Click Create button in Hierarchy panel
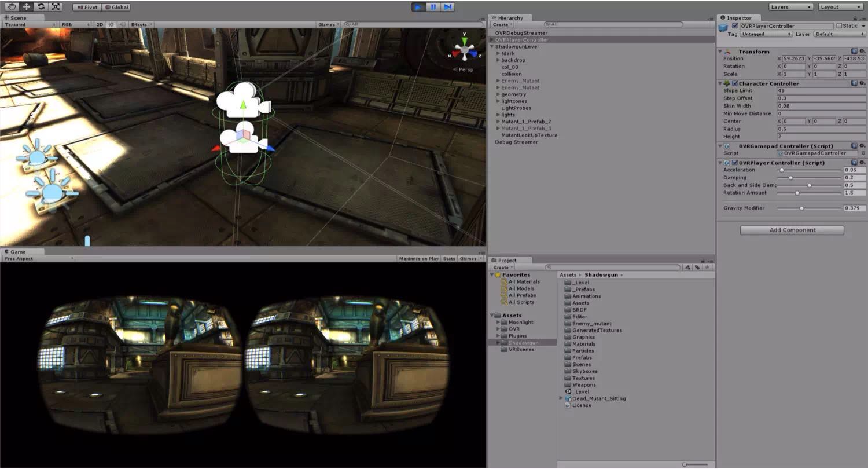The height and width of the screenshot is (469, 868). 502,24
